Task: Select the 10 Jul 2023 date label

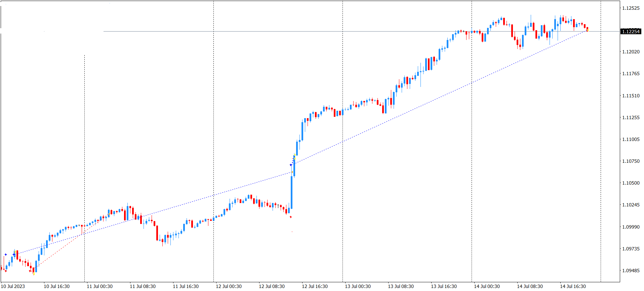Action: point(13,286)
